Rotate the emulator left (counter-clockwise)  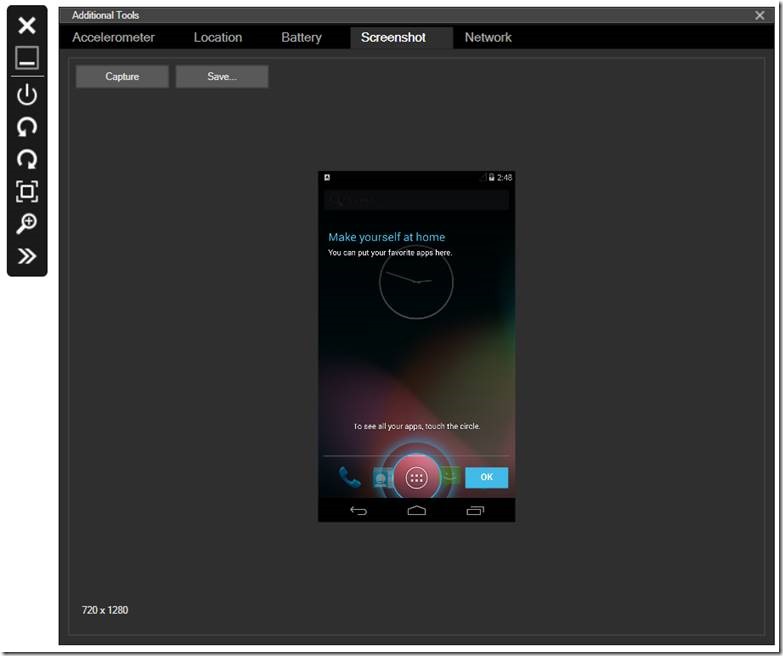click(x=27, y=127)
